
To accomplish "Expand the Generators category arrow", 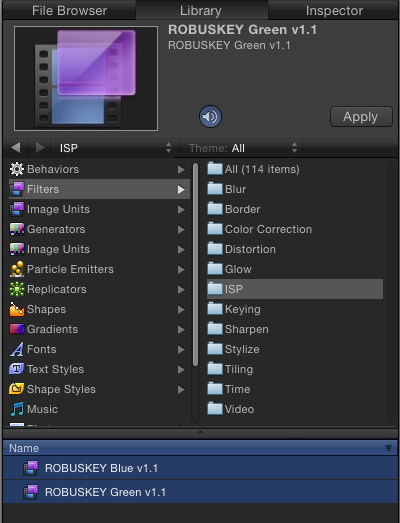I will pos(181,229).
